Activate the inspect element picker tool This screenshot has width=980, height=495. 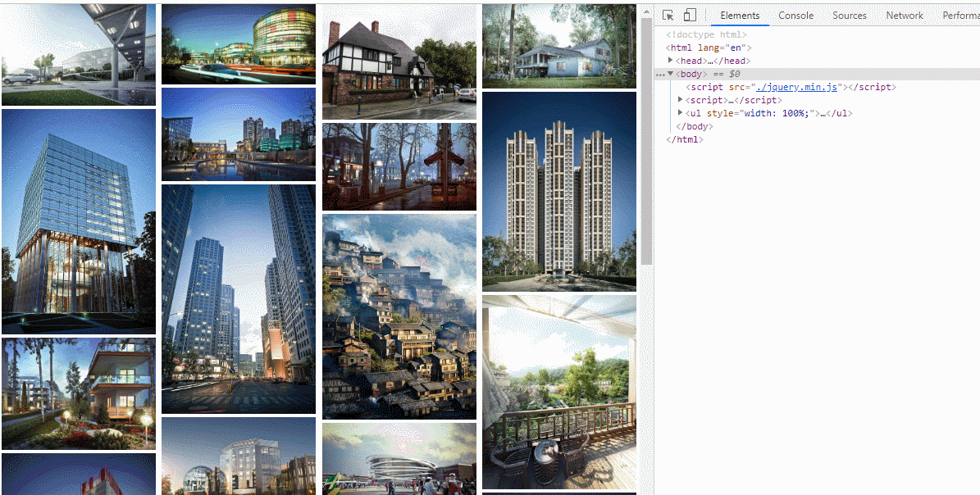coord(668,16)
